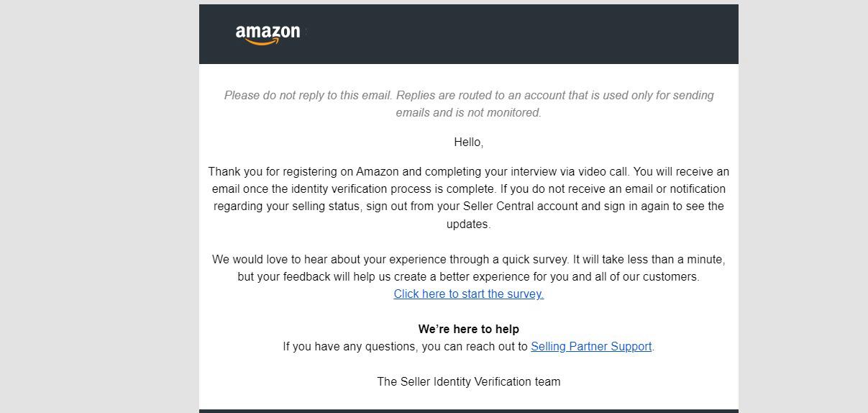
Task: Click the word "updates." ending the first paragraph
Action: [x=468, y=224]
